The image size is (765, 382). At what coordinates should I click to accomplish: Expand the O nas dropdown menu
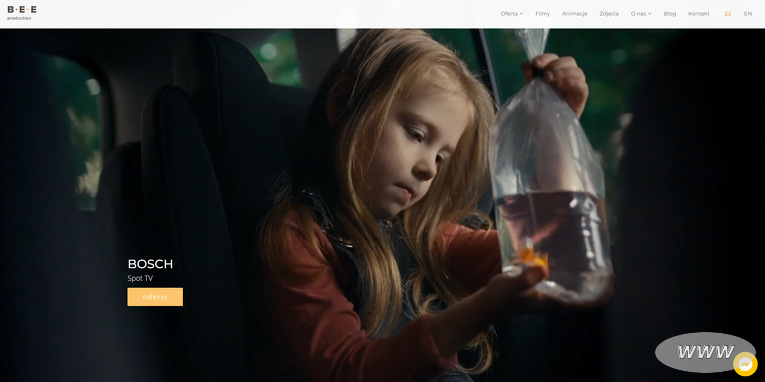click(641, 14)
